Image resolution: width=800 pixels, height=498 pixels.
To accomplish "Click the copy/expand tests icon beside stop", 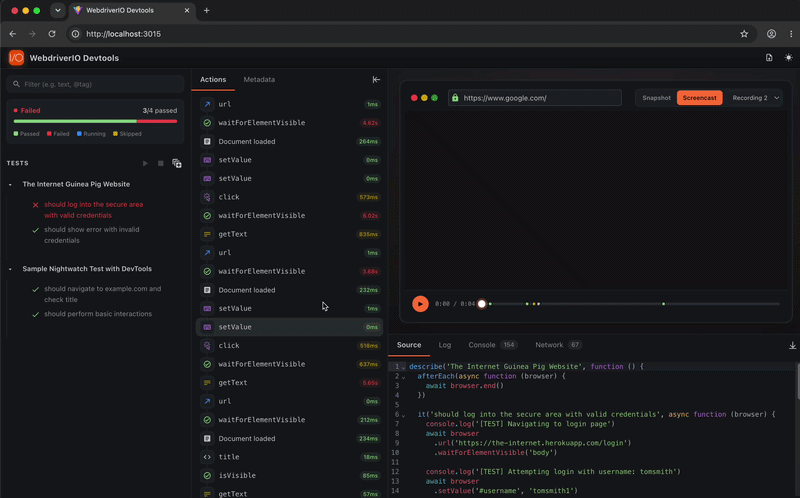I will pyautogui.click(x=177, y=163).
